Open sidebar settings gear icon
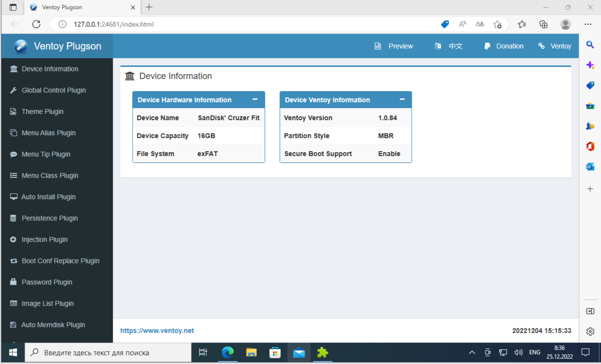The image size is (601, 364). pyautogui.click(x=590, y=331)
